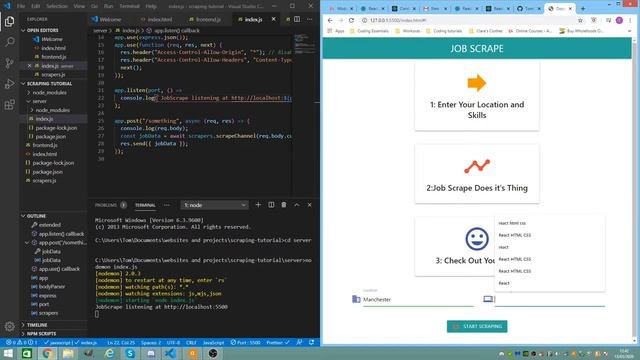
Task: Bookmark page with star icon in Chrome
Action: (580, 20)
